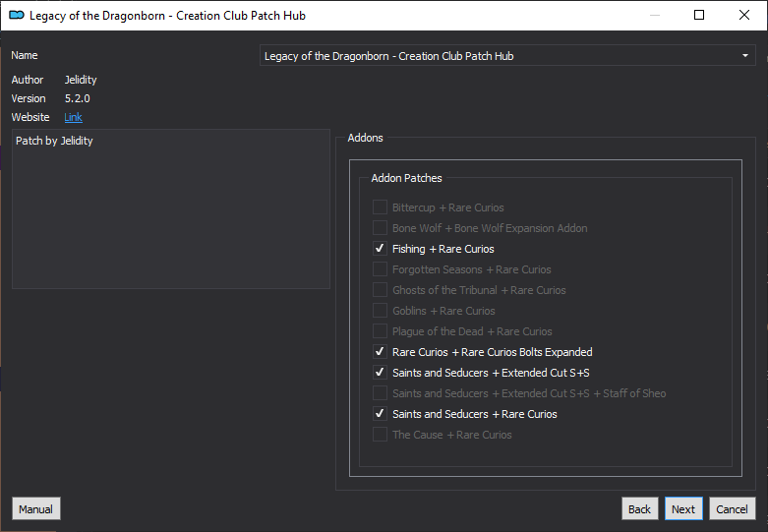Check Goblins + Rare Curios box
The image size is (768, 532).
click(380, 311)
